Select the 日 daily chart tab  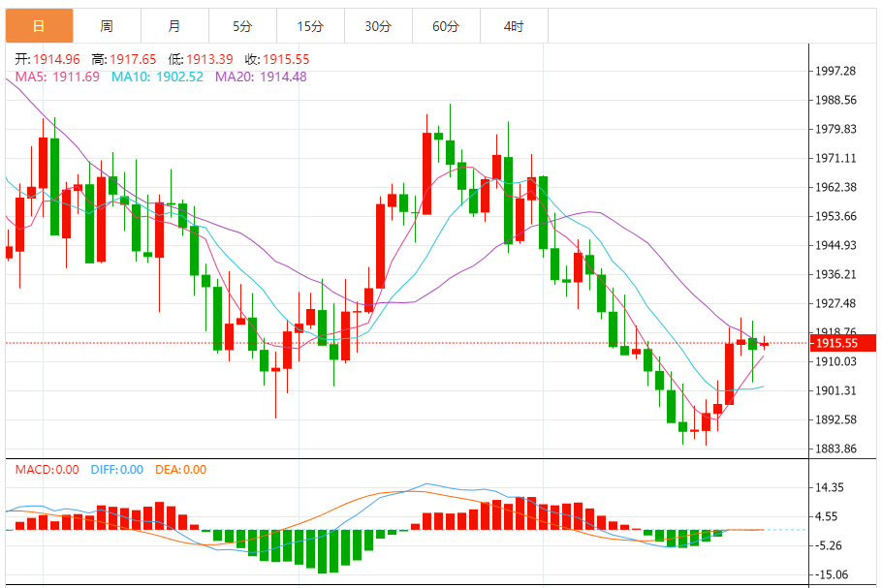[39, 26]
